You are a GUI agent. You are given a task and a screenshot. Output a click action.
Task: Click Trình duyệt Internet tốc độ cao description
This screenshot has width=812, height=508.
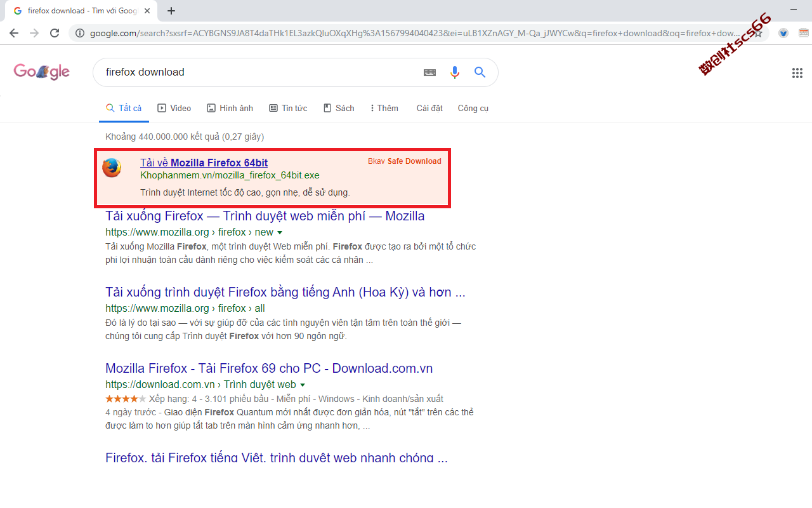point(245,192)
